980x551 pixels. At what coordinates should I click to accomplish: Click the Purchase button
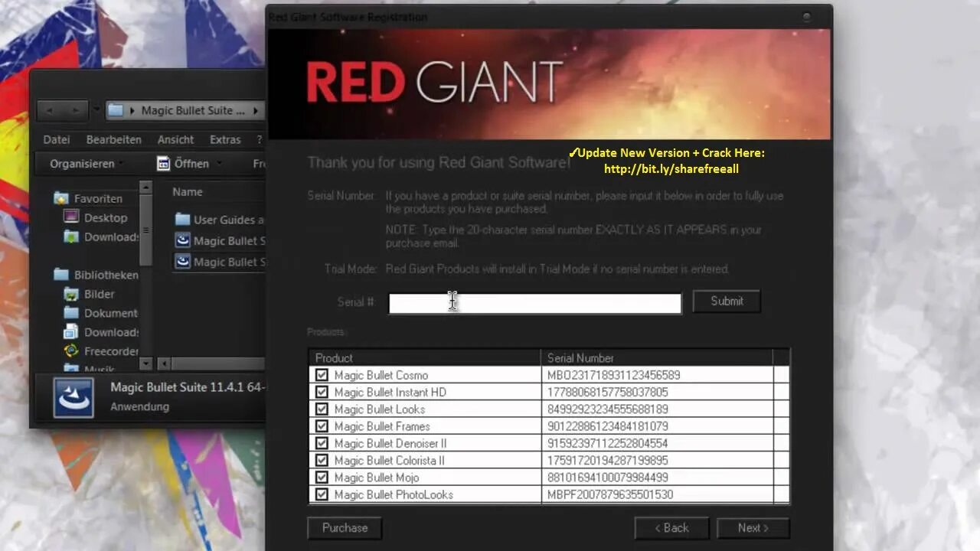pos(345,527)
